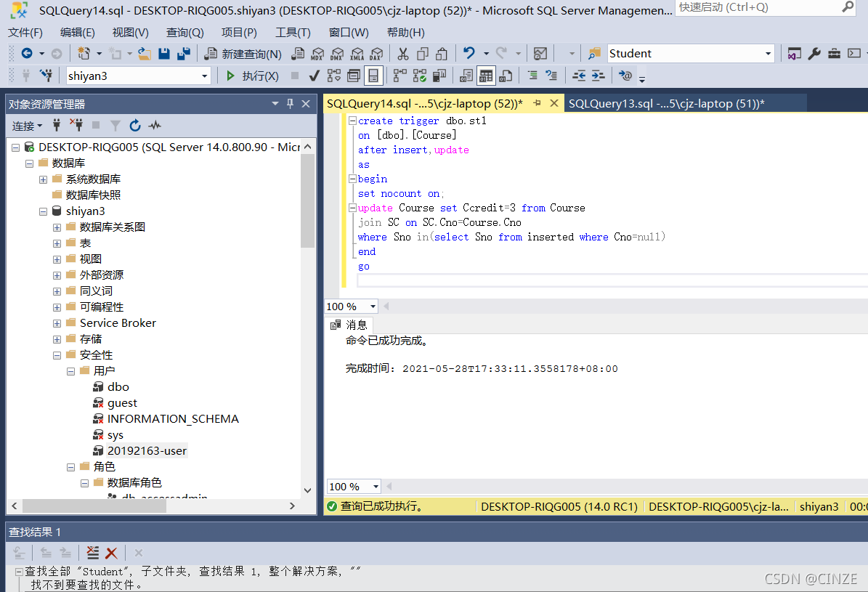This screenshot has width=868, height=592.
Task: Click the 连接 dropdown in Object Explorer
Action: pyautogui.click(x=27, y=126)
